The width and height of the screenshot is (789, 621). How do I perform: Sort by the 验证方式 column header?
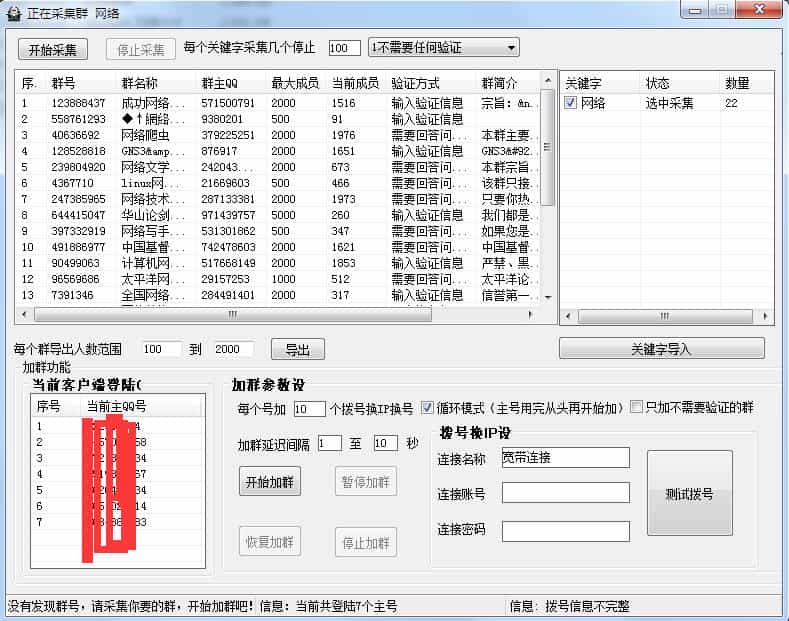pos(431,83)
